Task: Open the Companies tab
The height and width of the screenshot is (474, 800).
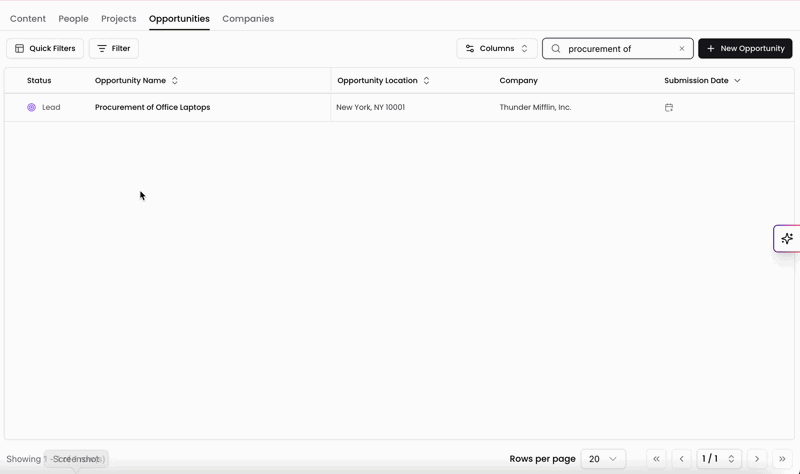Action: [248, 18]
